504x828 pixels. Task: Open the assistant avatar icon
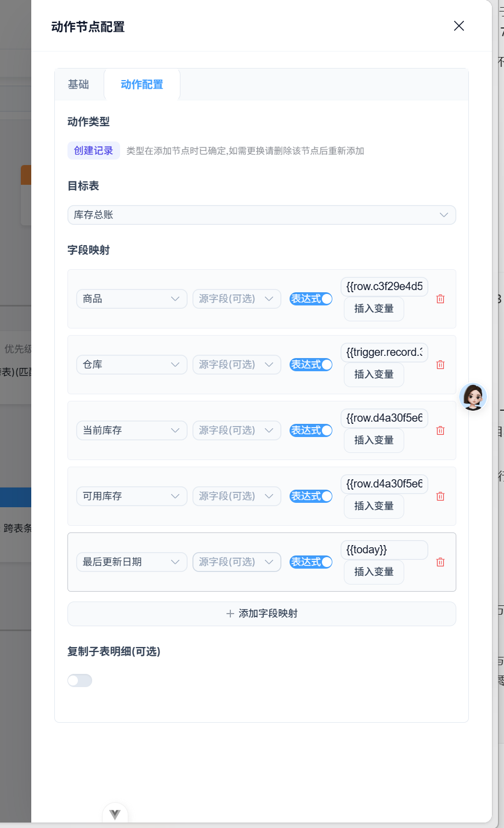click(473, 396)
